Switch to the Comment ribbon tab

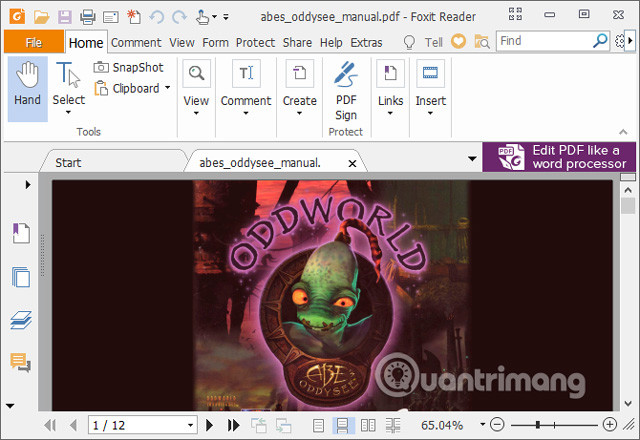click(x=136, y=42)
